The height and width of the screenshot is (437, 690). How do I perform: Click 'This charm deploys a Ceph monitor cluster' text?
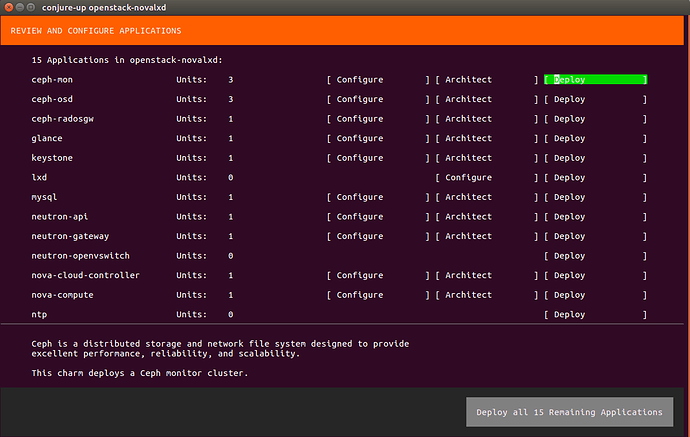click(139, 373)
